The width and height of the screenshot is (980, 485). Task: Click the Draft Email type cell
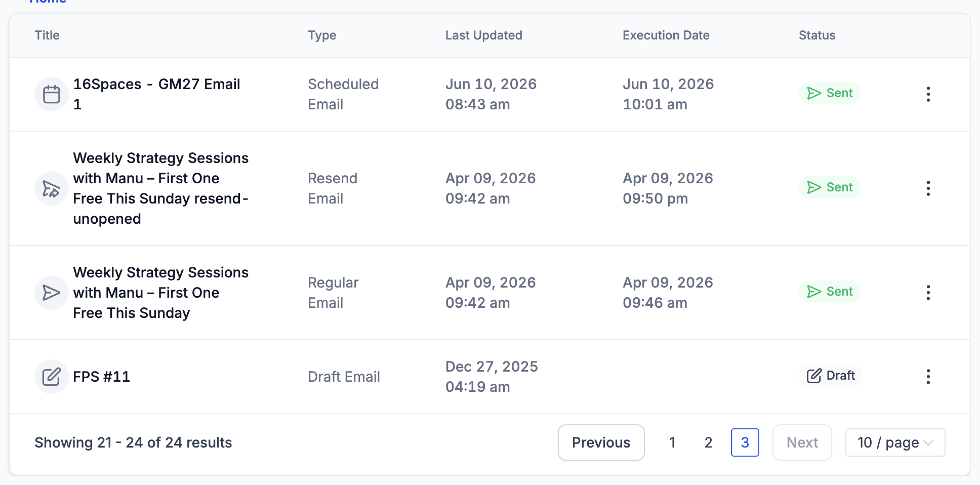click(x=344, y=377)
